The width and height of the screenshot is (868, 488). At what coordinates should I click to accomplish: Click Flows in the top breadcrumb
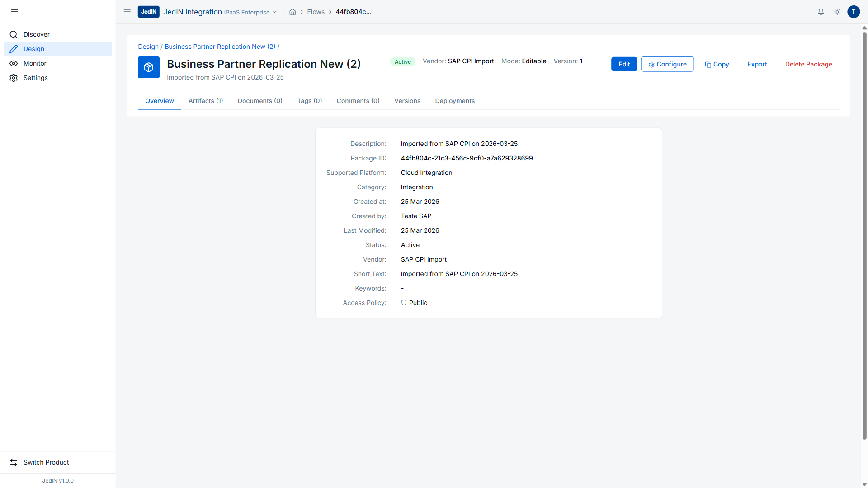click(x=316, y=12)
